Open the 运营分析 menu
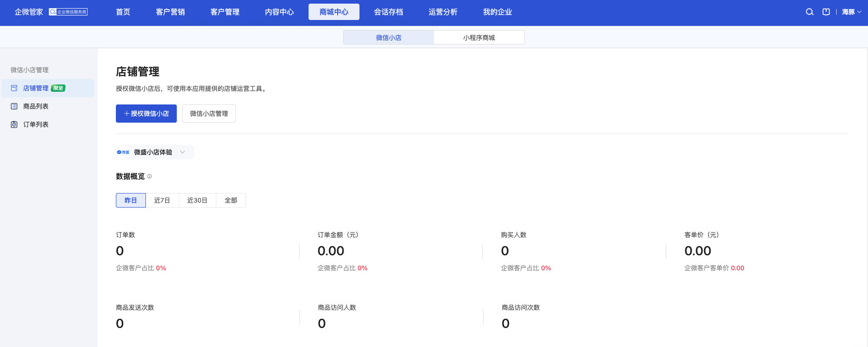868x347 pixels. coord(443,12)
